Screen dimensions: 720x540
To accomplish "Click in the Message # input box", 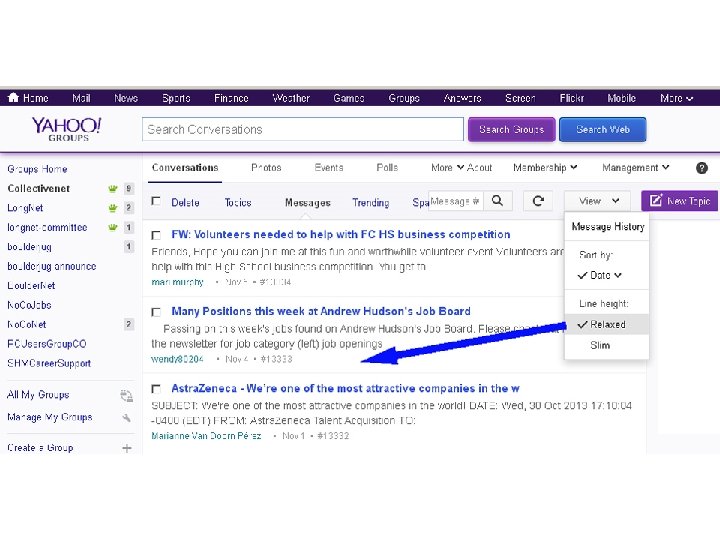I will click(456, 201).
